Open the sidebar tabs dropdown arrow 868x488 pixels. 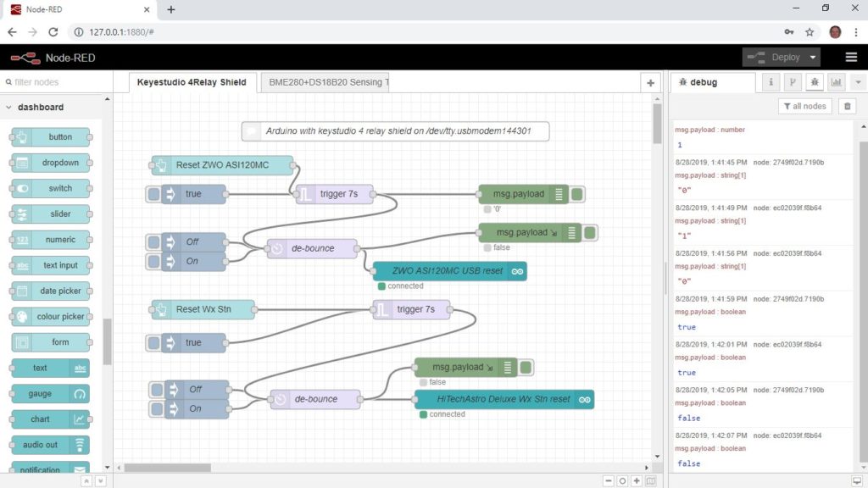(858, 82)
